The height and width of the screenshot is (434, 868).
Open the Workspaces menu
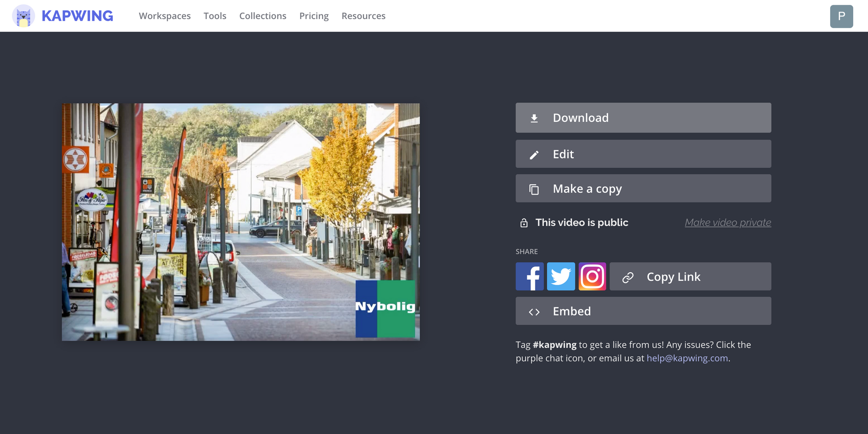coord(164,16)
